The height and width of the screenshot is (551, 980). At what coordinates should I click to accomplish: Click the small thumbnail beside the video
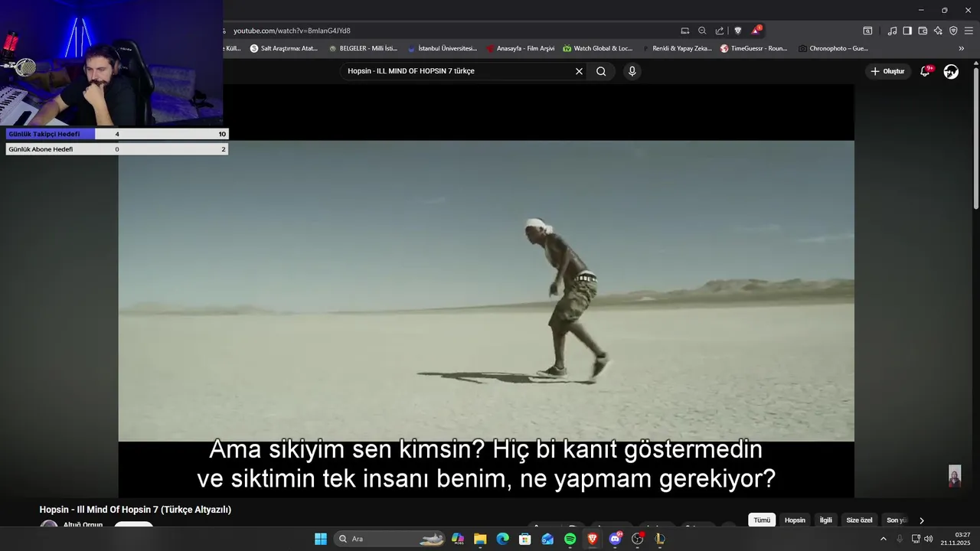[955, 476]
